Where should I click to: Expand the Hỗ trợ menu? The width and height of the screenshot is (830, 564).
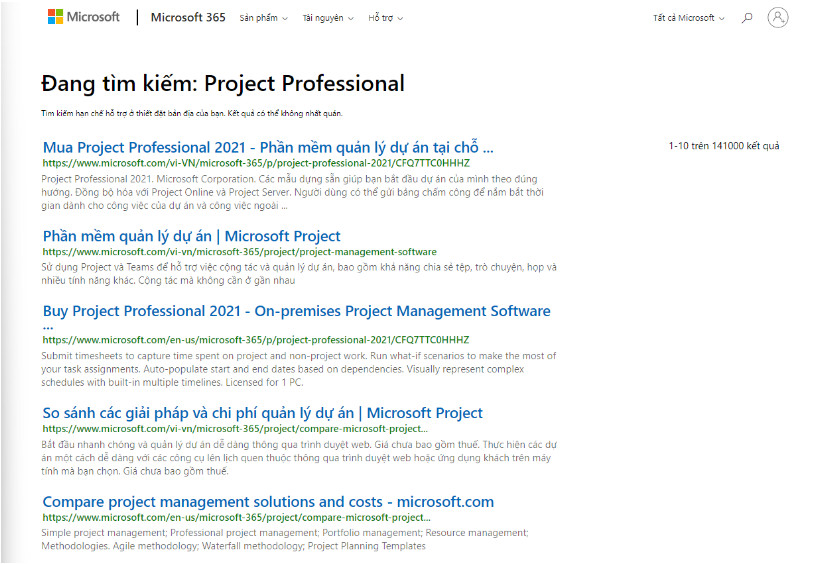[x=385, y=18]
